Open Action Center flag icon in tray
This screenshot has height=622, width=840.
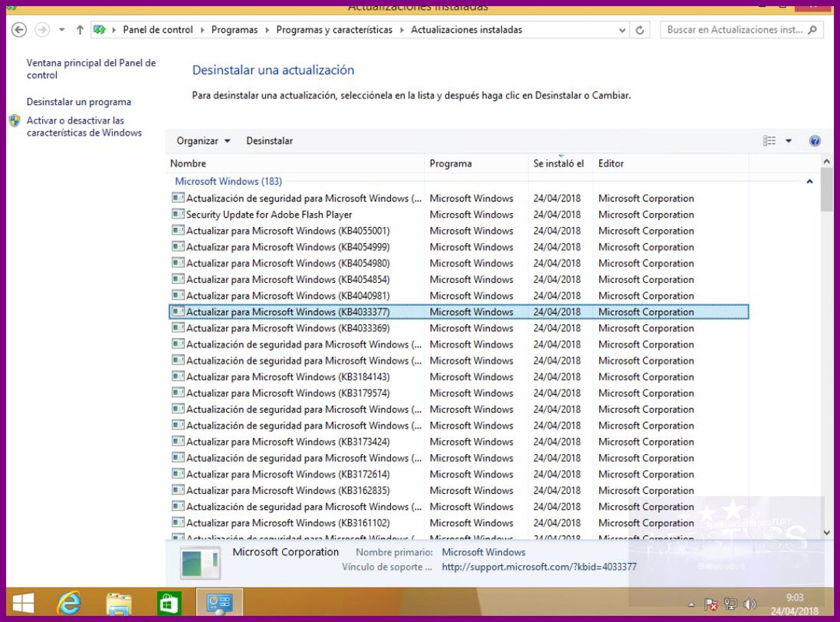click(x=711, y=604)
